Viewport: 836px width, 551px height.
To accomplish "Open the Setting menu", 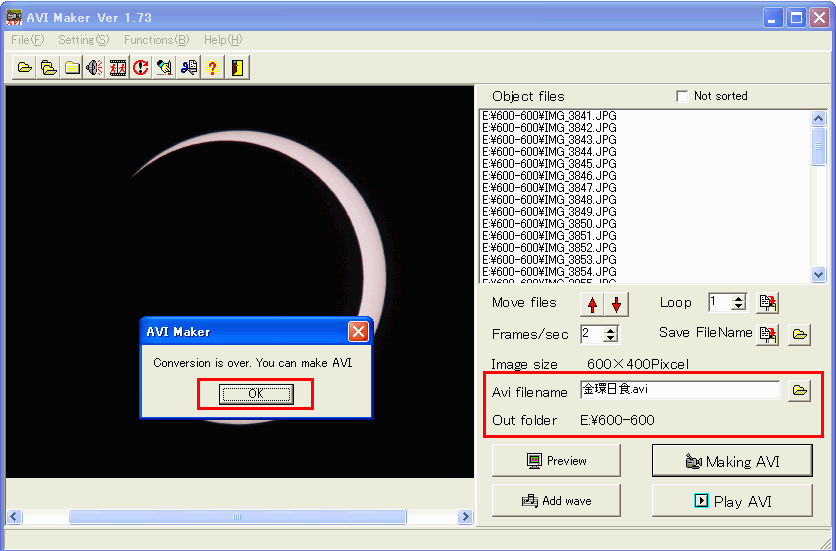I will point(83,40).
